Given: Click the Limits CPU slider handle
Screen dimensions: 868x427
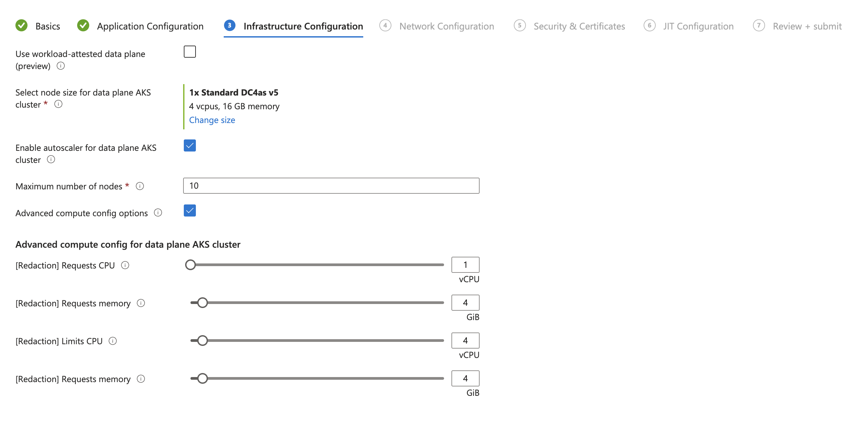Looking at the screenshot, I should pos(202,341).
